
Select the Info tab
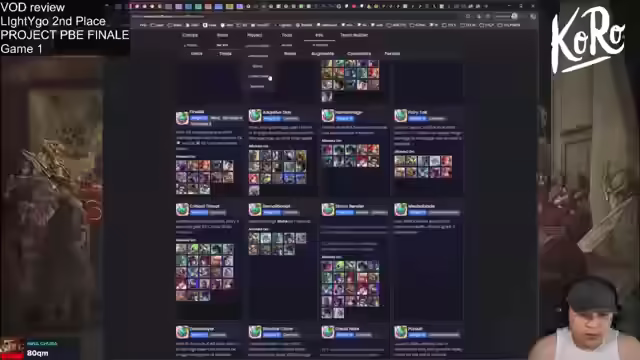(319, 35)
